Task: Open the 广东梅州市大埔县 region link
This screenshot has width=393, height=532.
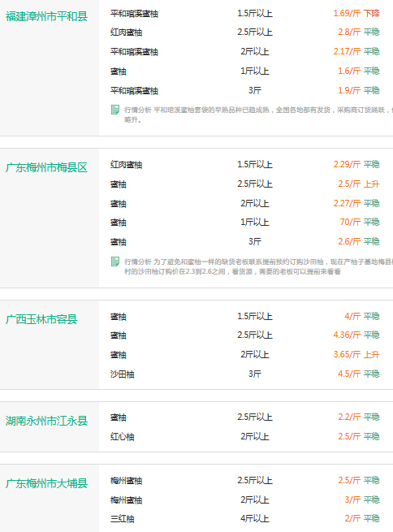Action: click(46, 483)
